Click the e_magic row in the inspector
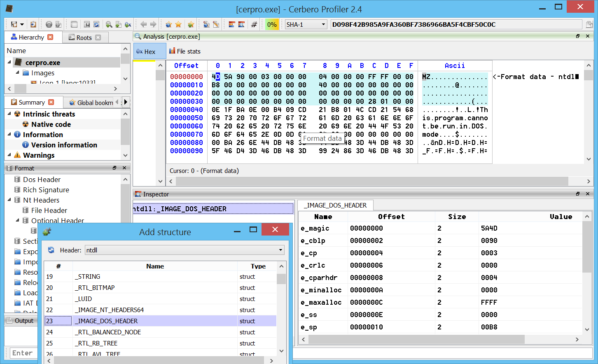The width and height of the screenshot is (598, 364). click(440, 228)
